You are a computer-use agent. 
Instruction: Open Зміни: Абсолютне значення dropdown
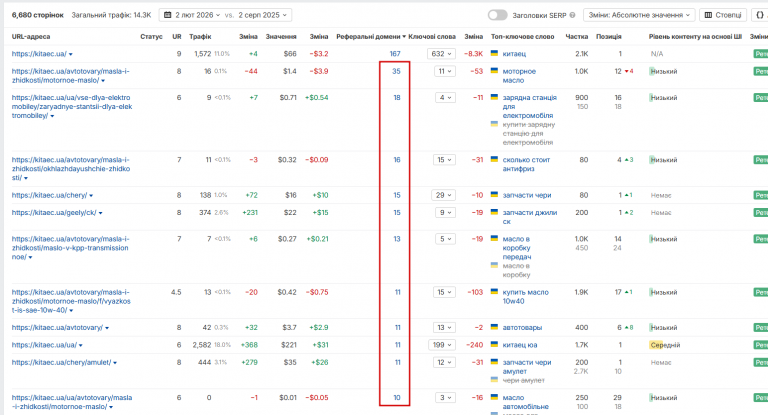coord(639,15)
